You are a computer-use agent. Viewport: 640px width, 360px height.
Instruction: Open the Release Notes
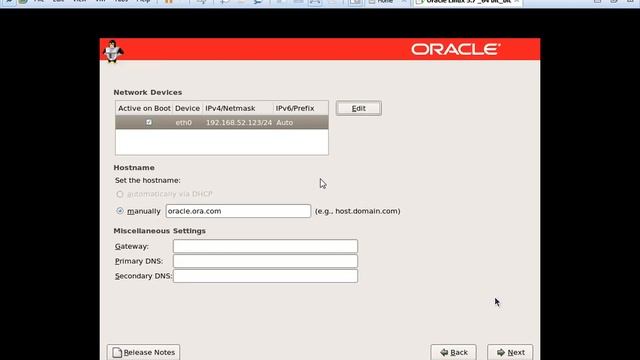pos(143,352)
